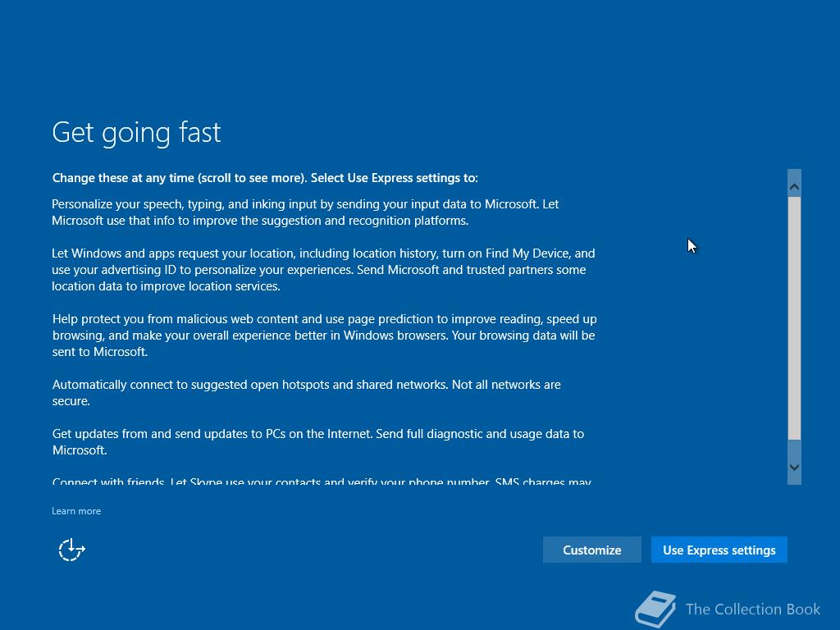Click the bold Change these at any time line
The width and height of the screenshot is (840, 630).
coord(265,178)
